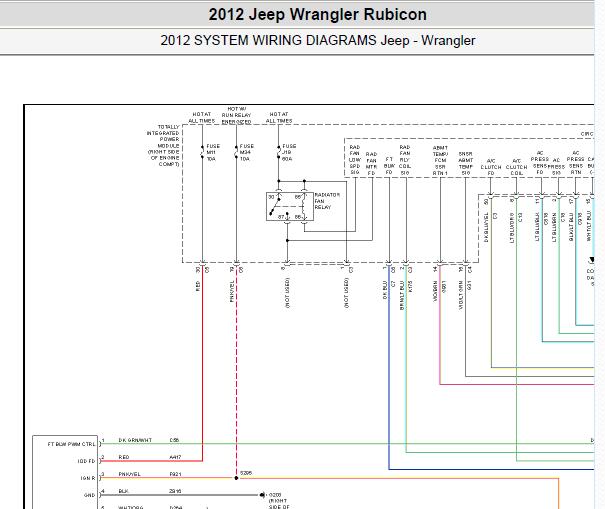Image resolution: width=605 pixels, height=509 pixels.
Task: Click the "FT BLW PWM CTRL" pin label
Action: coord(71,444)
